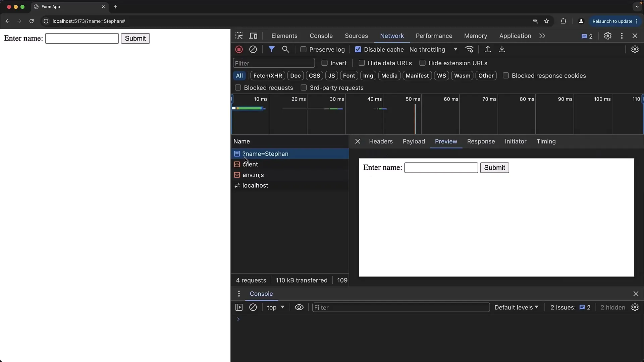Open console drawer three-dot menu

point(239,294)
